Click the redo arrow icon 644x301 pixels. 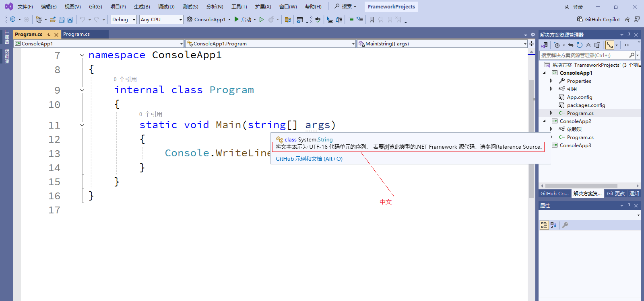97,19
